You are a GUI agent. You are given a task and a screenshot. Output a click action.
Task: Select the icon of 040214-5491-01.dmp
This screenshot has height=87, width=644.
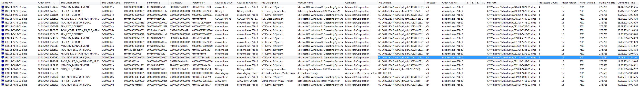point(3,15)
